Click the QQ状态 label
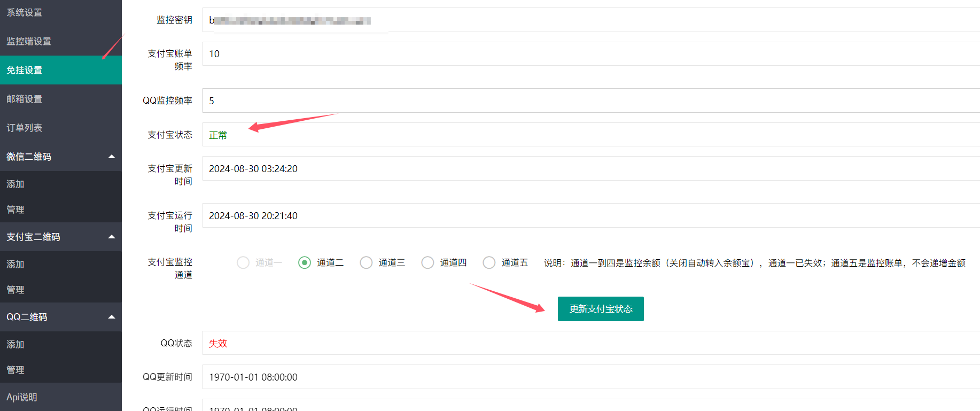The image size is (980, 411). (x=176, y=343)
